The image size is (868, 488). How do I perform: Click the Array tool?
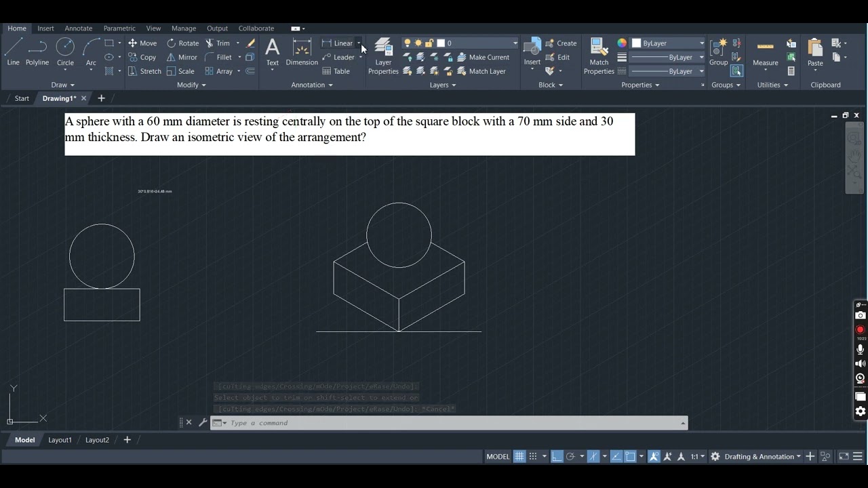(219, 71)
